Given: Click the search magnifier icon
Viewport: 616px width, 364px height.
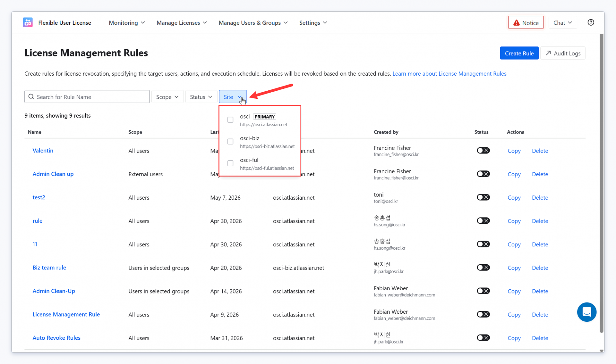Looking at the screenshot, I should tap(31, 97).
